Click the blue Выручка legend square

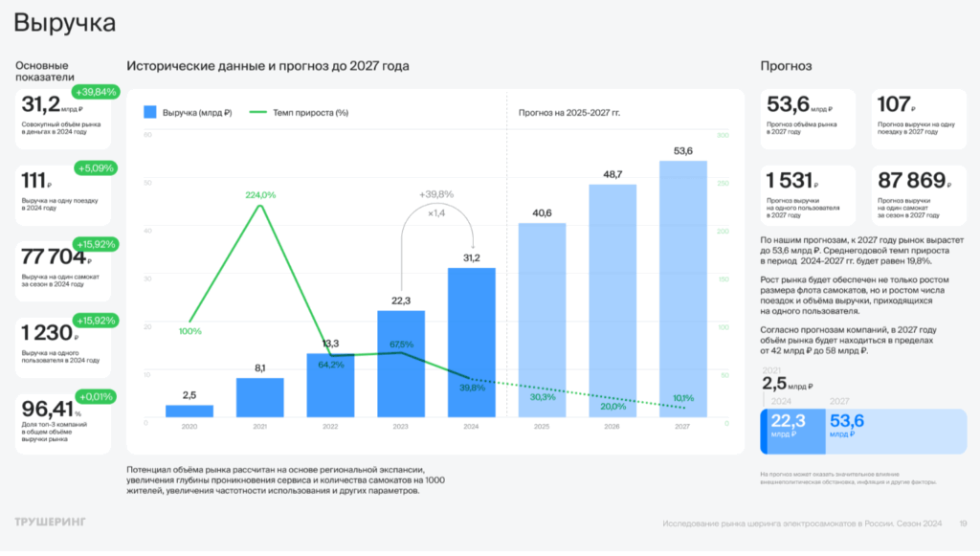coord(150,113)
